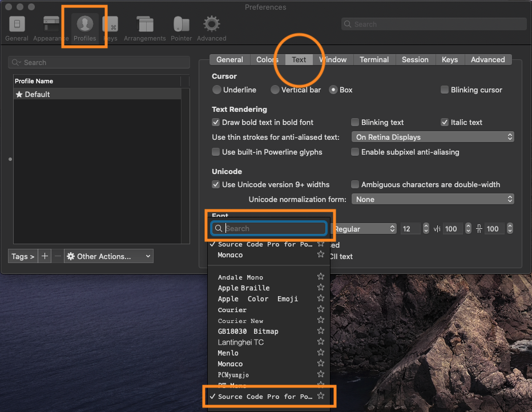The width and height of the screenshot is (532, 412).
Task: Star the PCMyungjo font
Action: point(321,374)
